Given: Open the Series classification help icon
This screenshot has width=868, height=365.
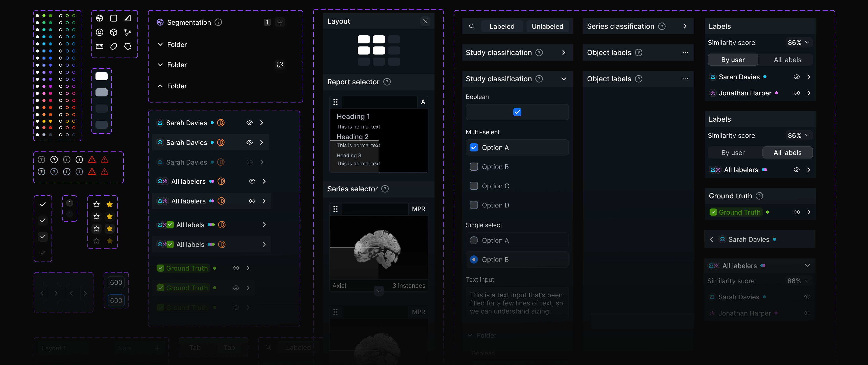Looking at the screenshot, I should pos(662,26).
